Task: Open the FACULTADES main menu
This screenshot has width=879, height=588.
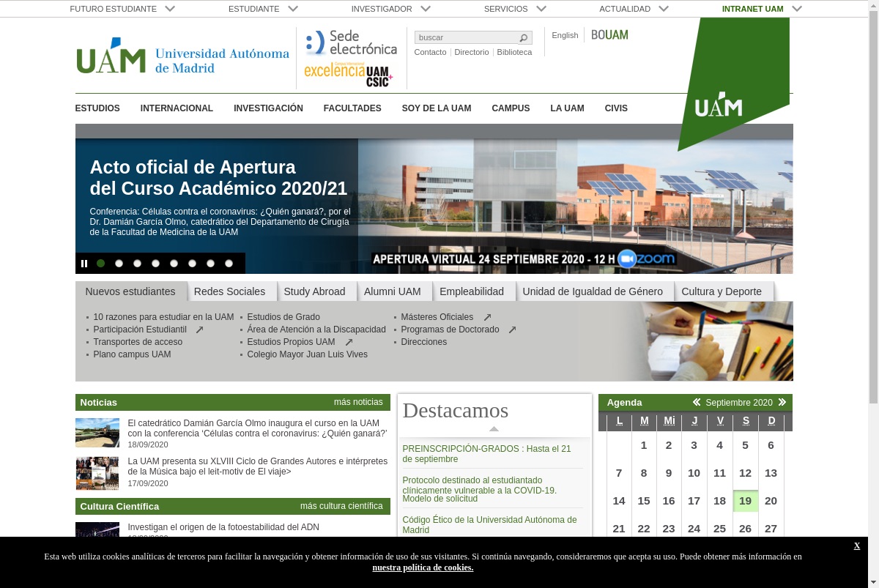Action: (352, 108)
